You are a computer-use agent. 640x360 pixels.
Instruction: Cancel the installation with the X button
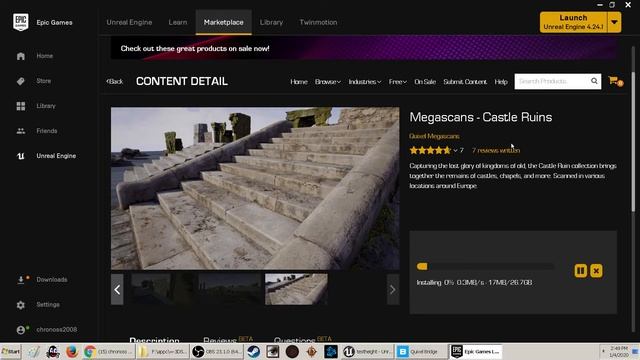pos(596,271)
